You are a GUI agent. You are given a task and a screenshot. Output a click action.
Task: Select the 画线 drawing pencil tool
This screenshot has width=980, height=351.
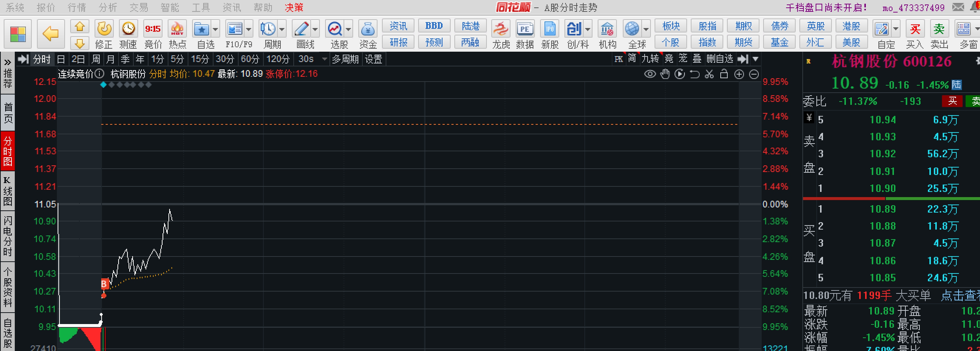tap(301, 29)
